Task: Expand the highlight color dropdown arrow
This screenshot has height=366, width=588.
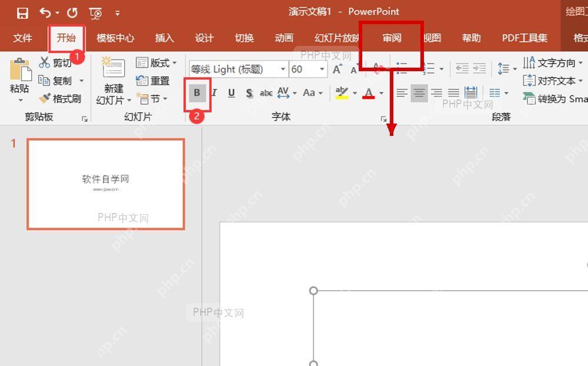Action: pyautogui.click(x=355, y=93)
